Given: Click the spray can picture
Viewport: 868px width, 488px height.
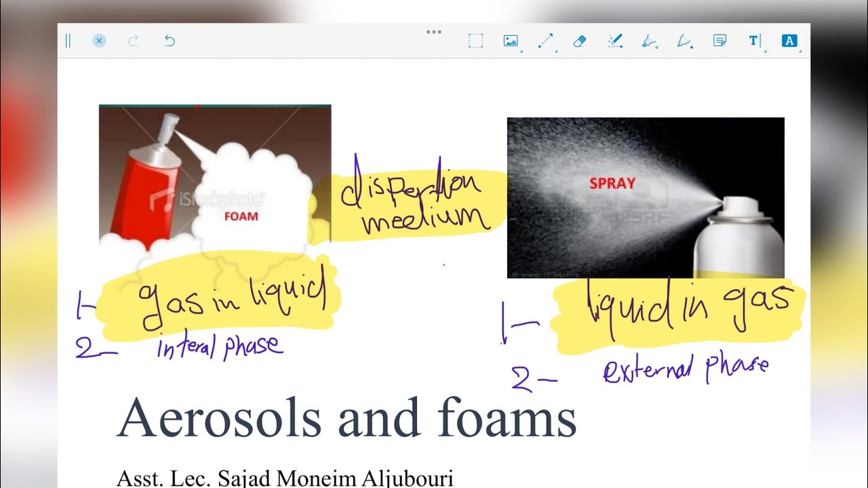Looking at the screenshot, I should [x=646, y=198].
